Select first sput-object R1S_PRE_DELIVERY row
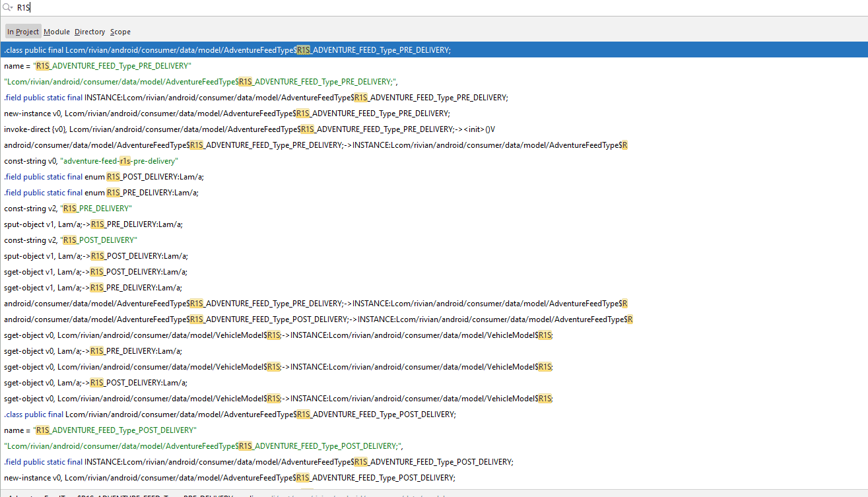The image size is (868, 497). tap(434, 224)
